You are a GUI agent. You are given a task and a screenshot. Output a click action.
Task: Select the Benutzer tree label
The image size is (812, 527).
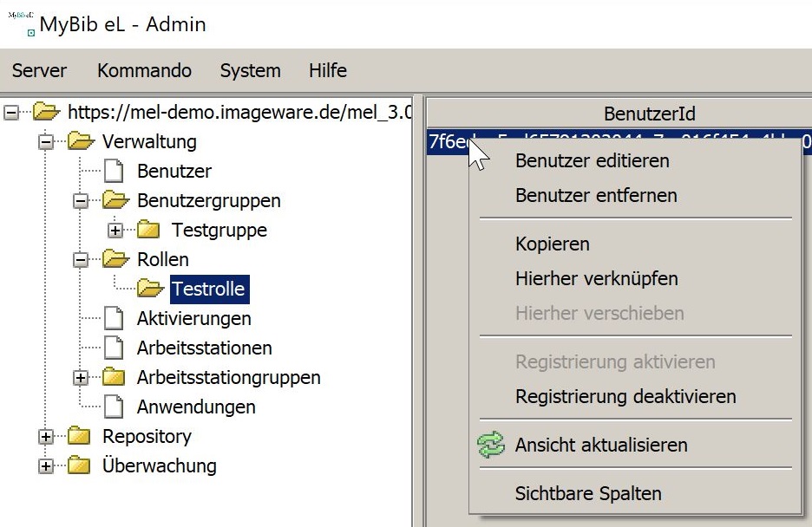coord(174,171)
